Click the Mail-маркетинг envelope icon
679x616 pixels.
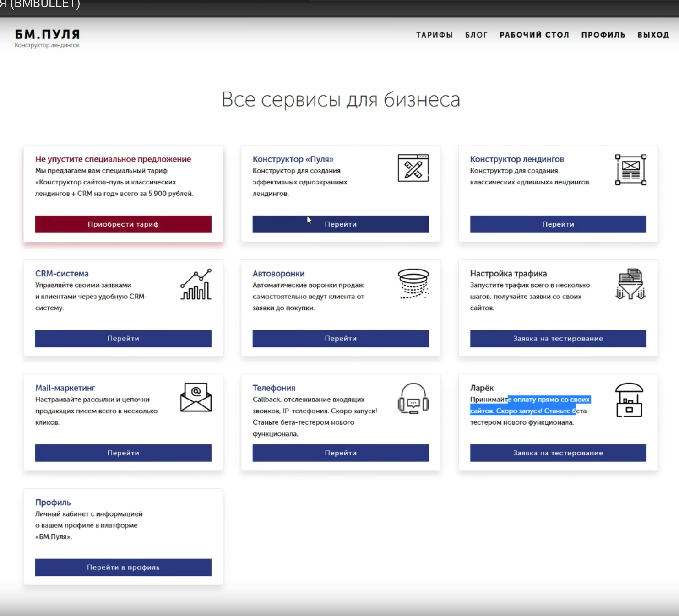[196, 397]
